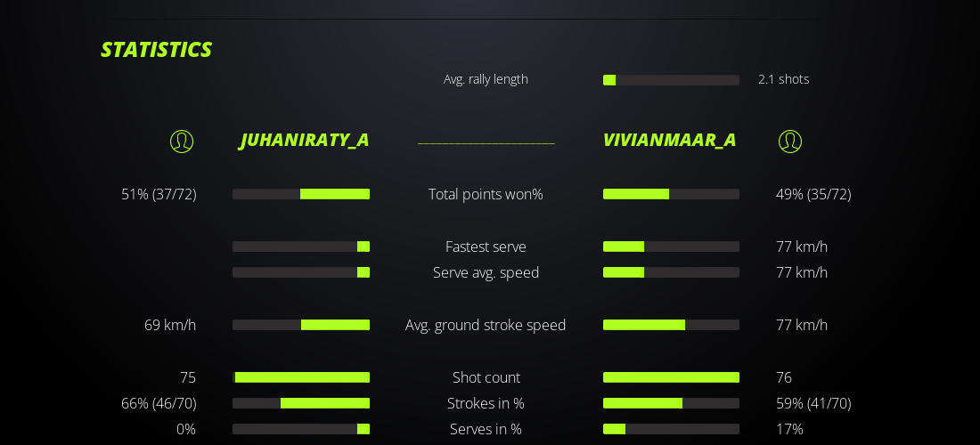Click JUHANIRATY_A's total points won bar
Image resolution: width=980 pixels, height=445 pixels.
coord(301,194)
